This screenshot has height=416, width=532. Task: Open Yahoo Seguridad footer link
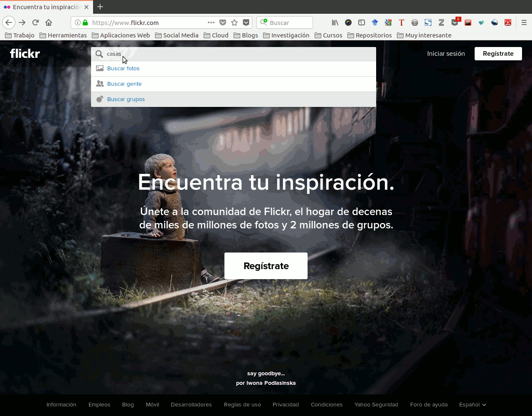376,404
